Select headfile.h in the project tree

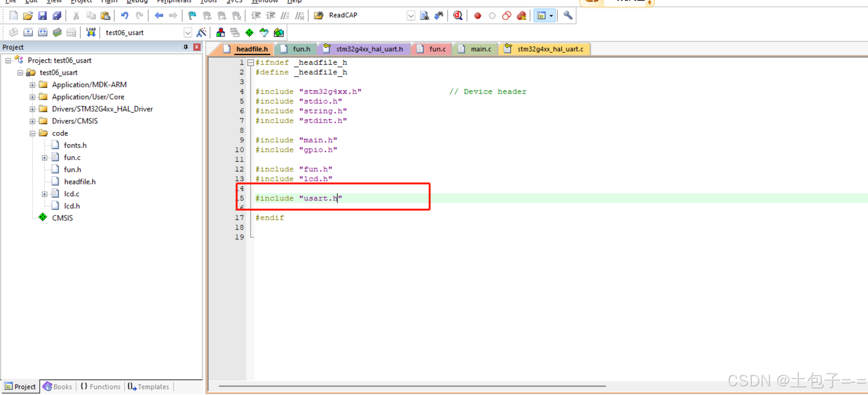(80, 181)
